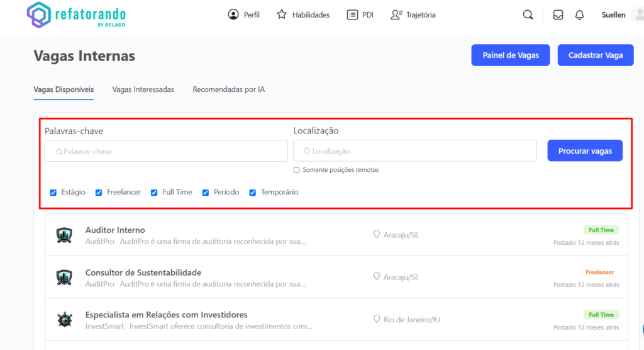
Task: Click the location pin next to Rio de Janeiro/RJ
Action: point(377,319)
